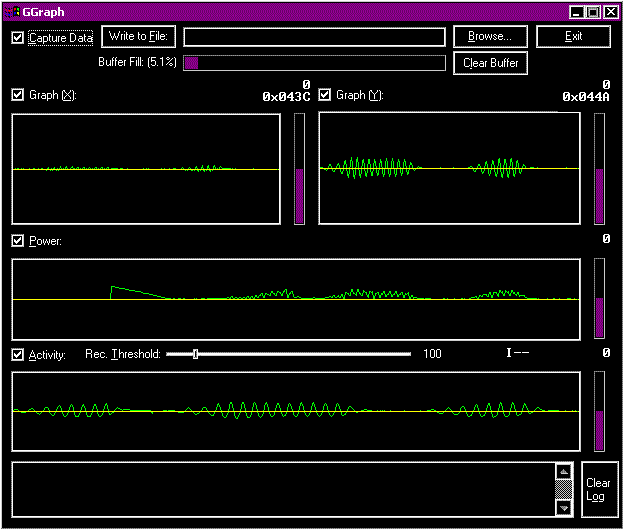Click inside the log text area
624x530 pixels.
(x=283, y=489)
